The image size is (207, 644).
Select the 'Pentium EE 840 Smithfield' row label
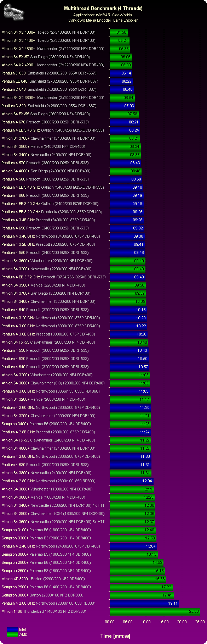pos(50,81)
